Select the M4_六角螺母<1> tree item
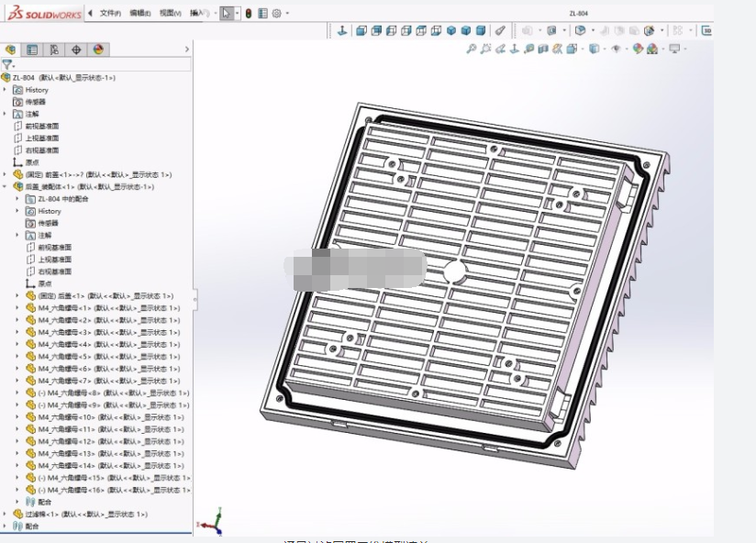 point(64,308)
